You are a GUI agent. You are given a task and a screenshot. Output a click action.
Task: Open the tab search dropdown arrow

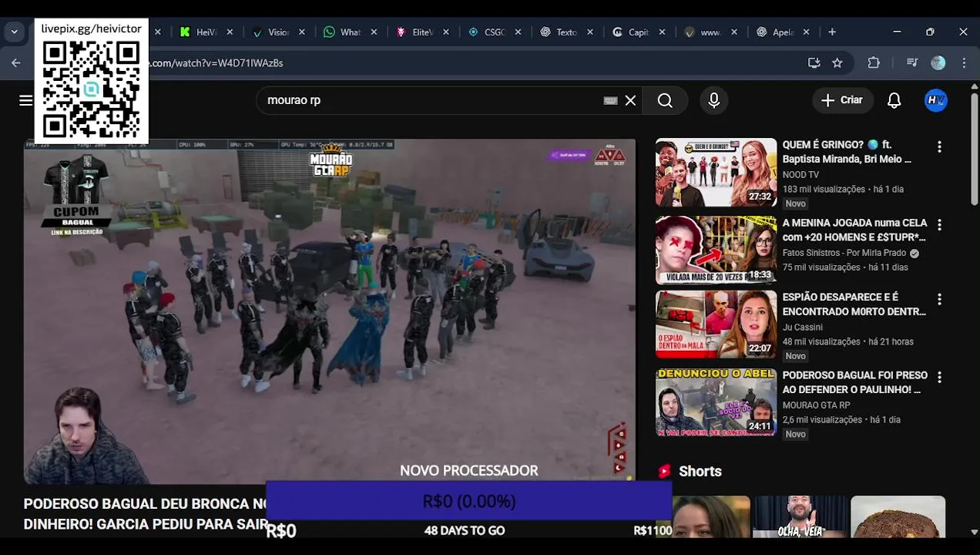pyautogui.click(x=14, y=32)
